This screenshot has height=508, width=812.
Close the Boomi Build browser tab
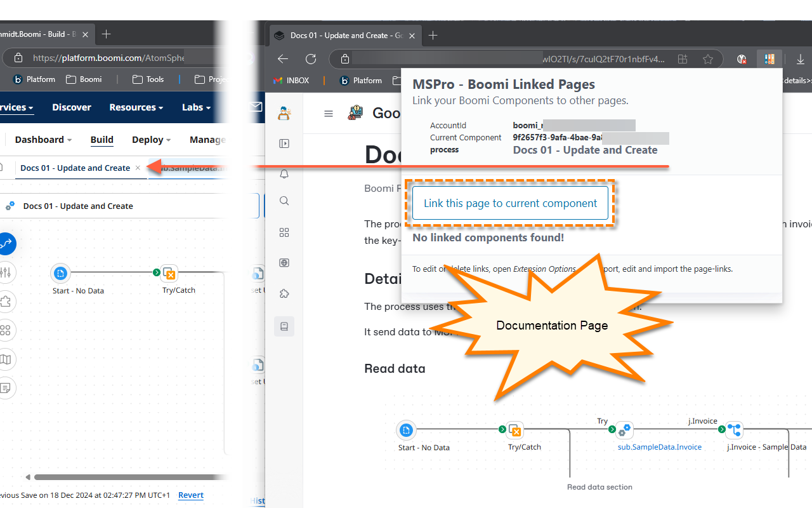coord(86,34)
